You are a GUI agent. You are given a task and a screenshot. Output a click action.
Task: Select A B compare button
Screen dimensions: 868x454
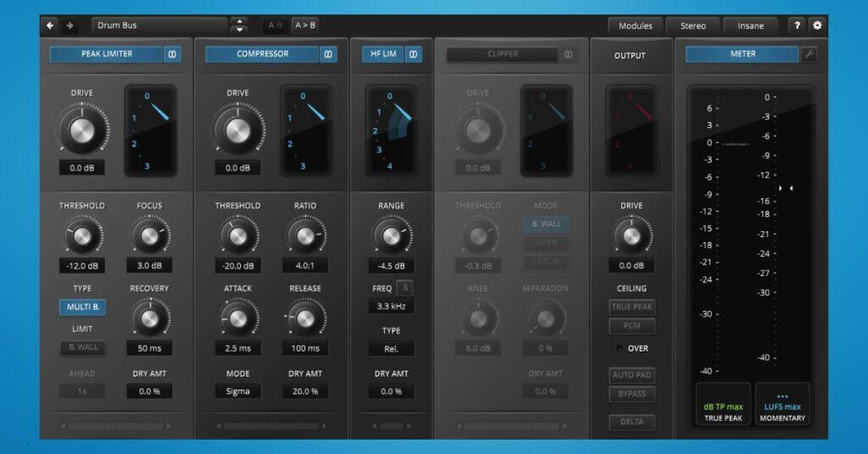tap(275, 25)
